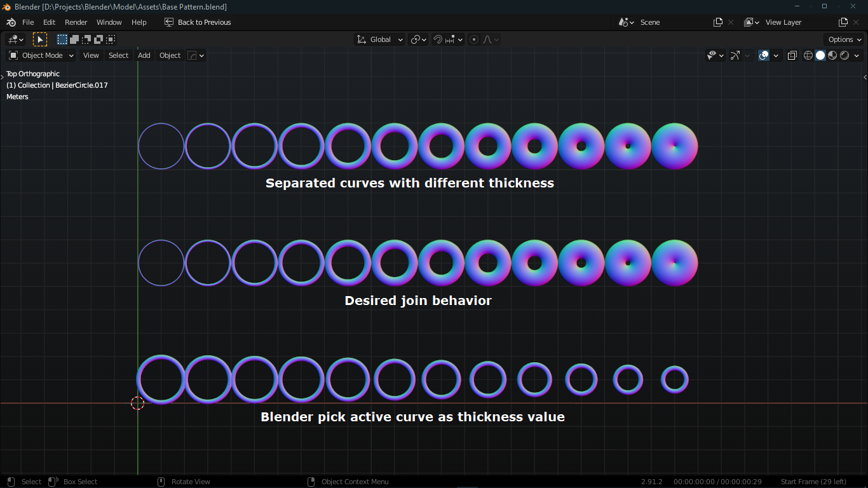Click the Object Context Menu mouse icon
This screenshot has height=488, width=868.
click(311, 482)
